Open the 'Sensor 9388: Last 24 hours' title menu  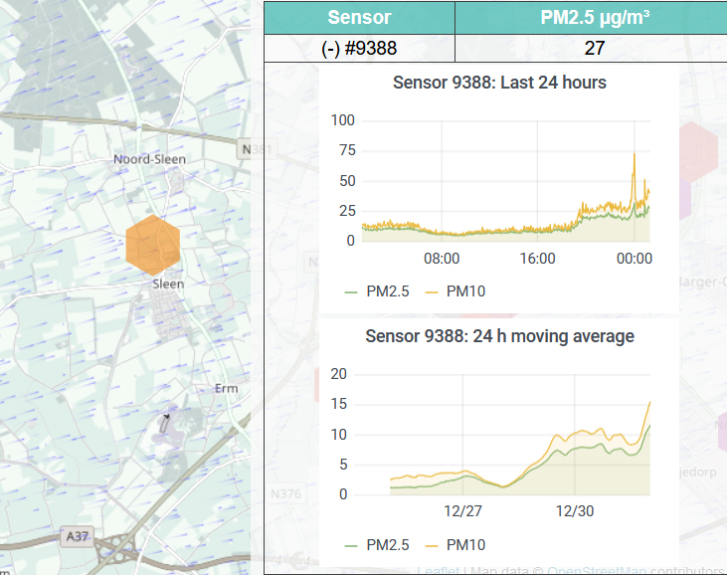click(499, 83)
